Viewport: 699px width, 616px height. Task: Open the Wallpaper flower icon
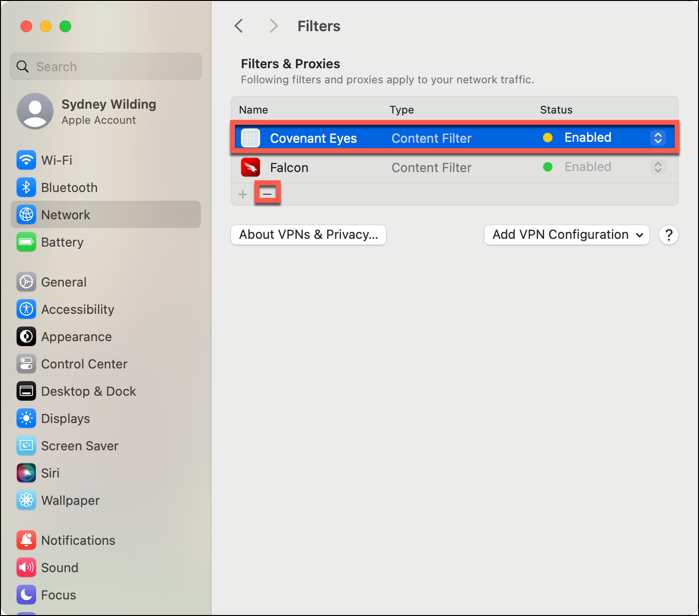click(x=26, y=500)
